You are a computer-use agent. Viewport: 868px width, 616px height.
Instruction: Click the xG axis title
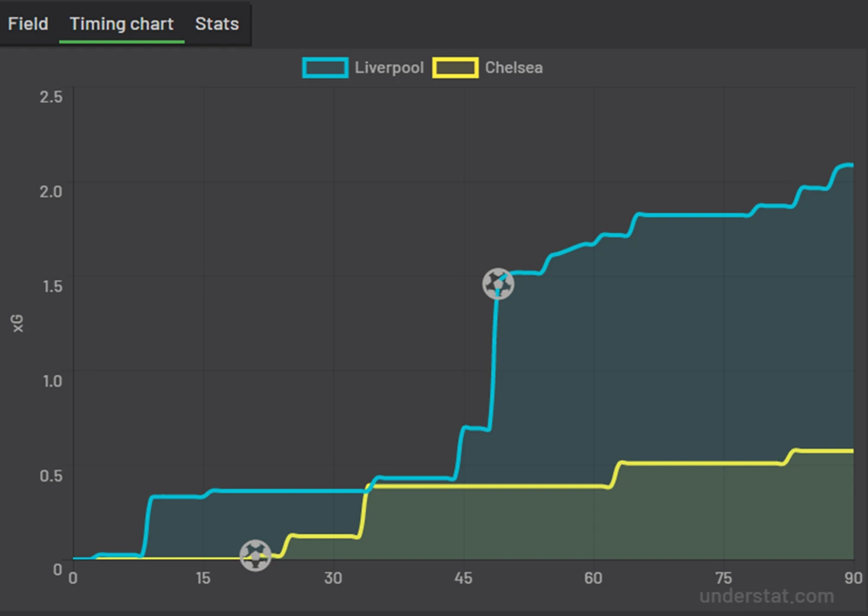coord(18,323)
